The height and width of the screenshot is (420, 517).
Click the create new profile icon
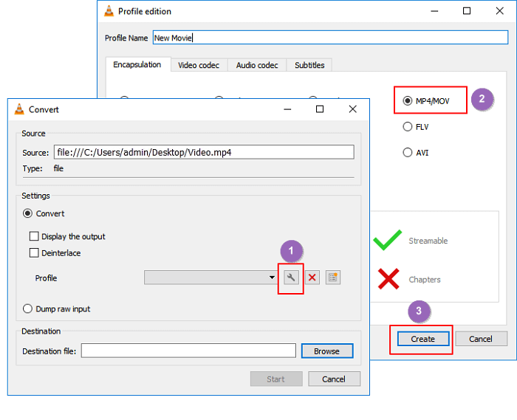click(333, 278)
